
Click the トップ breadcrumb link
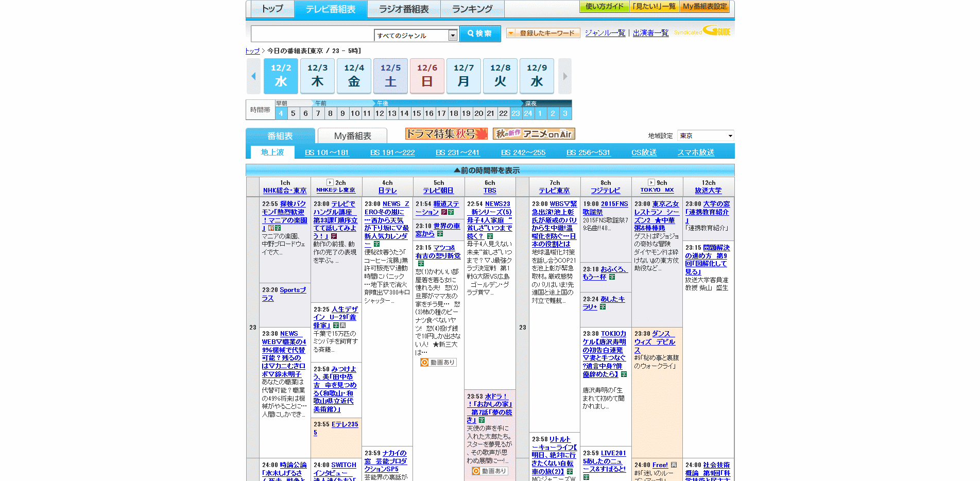click(x=252, y=51)
